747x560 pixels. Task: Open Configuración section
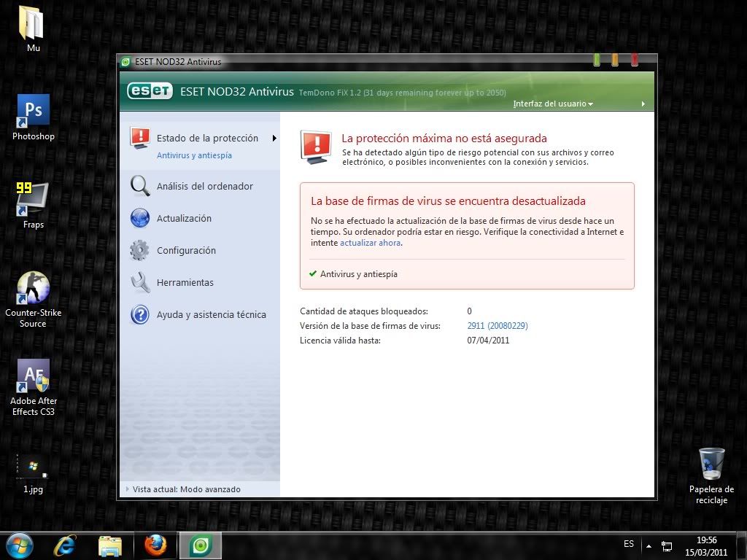pos(186,251)
